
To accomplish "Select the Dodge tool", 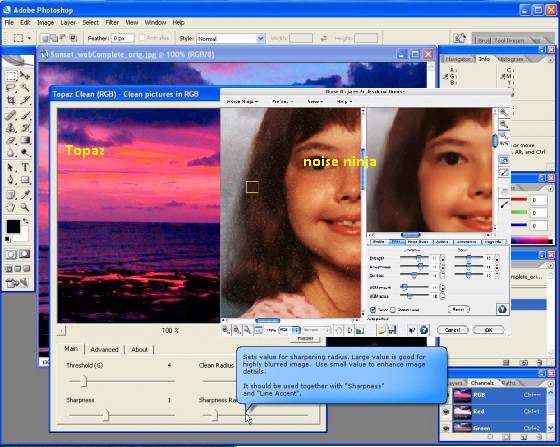I will pos(25,152).
